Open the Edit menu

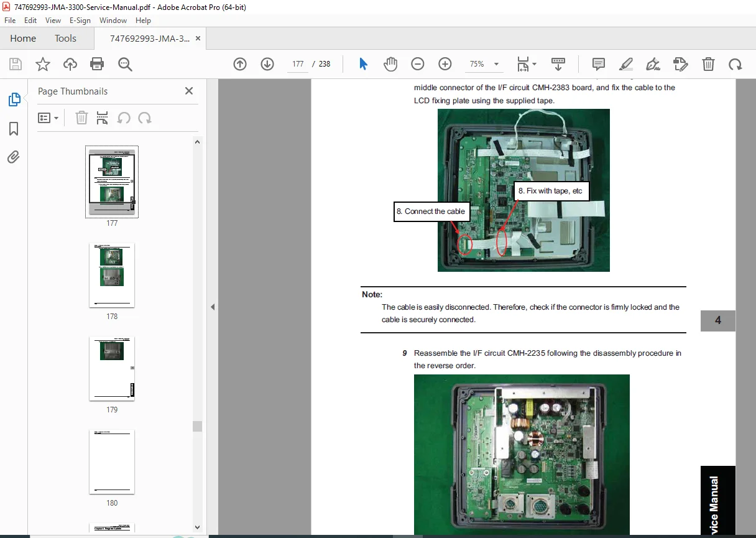(x=31, y=21)
